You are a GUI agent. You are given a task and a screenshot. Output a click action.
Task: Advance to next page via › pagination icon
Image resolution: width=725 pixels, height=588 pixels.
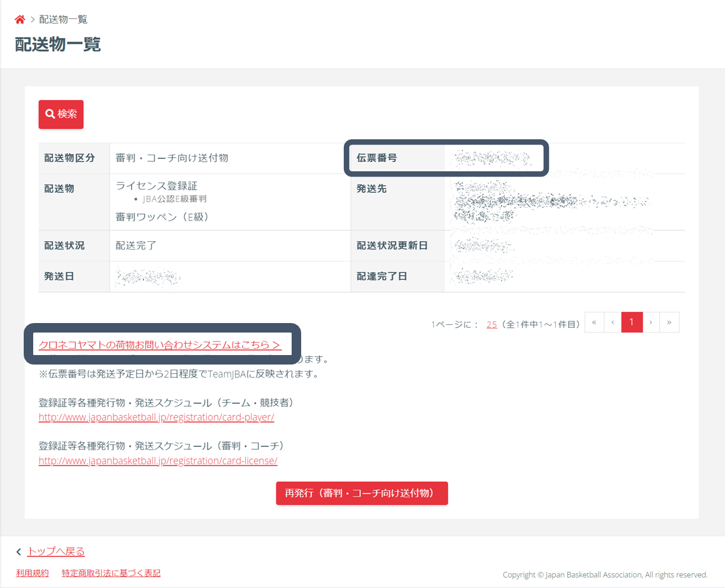tap(651, 322)
